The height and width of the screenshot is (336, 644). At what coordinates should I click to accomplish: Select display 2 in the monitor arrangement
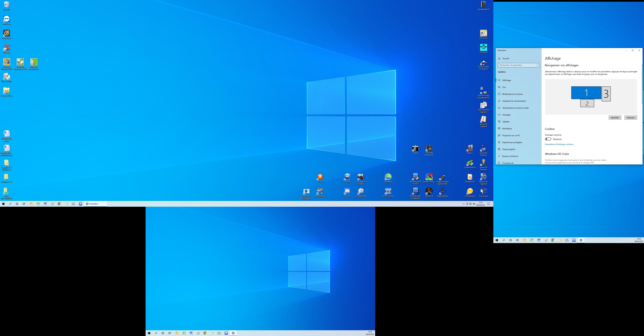(x=587, y=103)
